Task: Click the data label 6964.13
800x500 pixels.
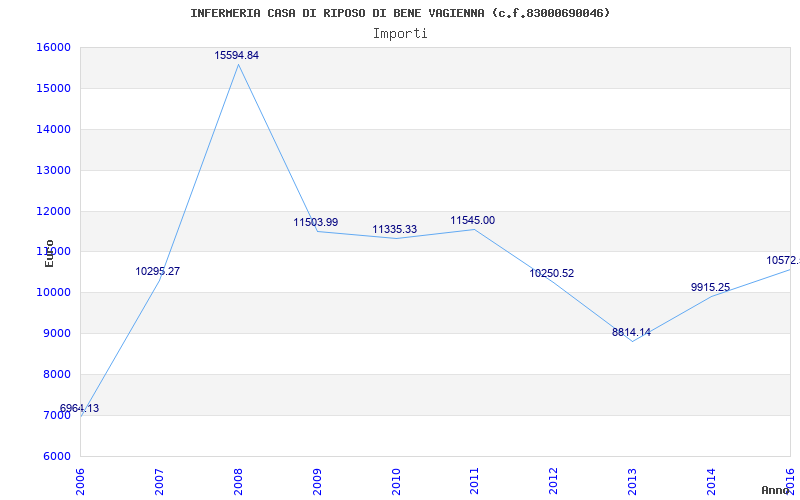Action: [x=79, y=408]
